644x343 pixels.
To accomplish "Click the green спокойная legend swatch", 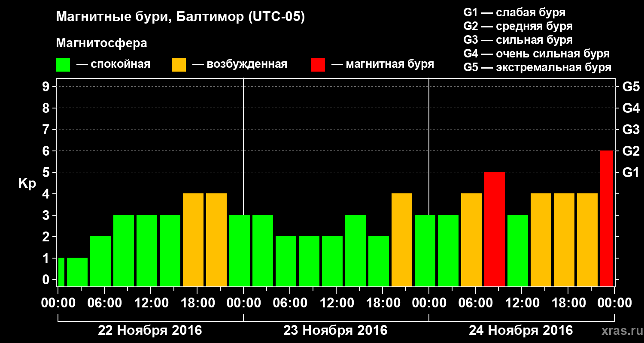I will pyautogui.click(x=63, y=65).
